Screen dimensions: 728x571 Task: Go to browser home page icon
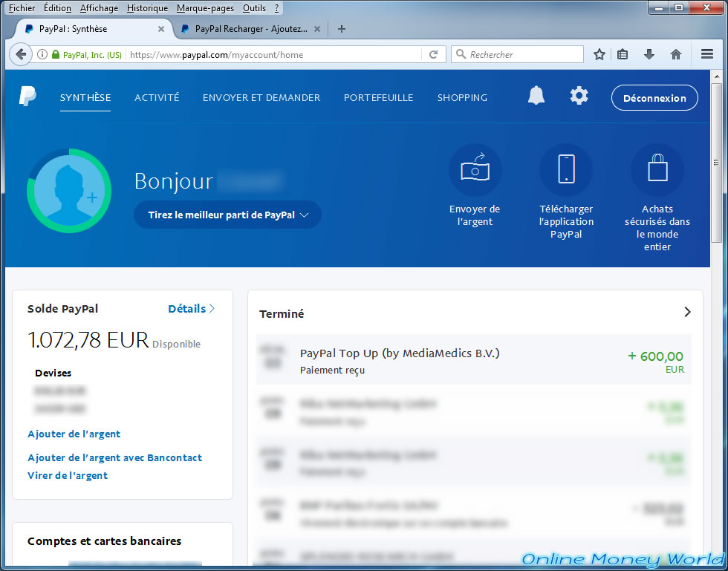pos(675,54)
